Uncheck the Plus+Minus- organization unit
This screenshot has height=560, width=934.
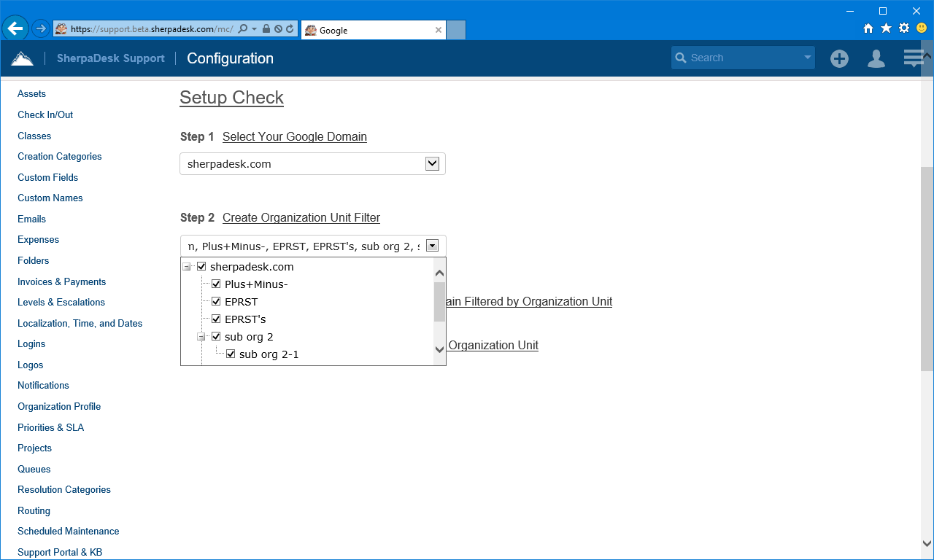(216, 284)
